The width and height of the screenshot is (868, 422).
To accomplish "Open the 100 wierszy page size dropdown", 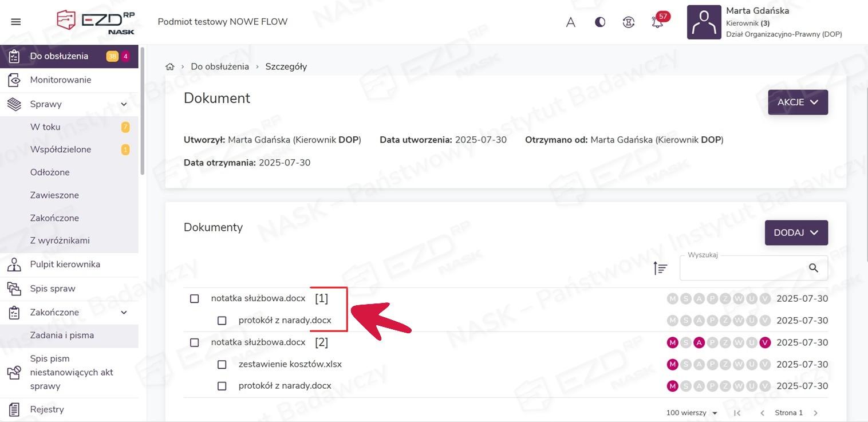I will pos(692,413).
